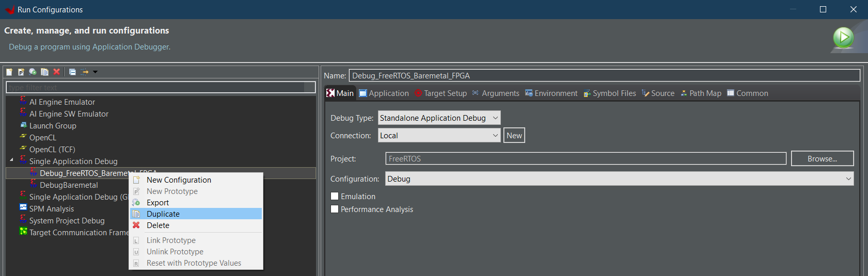Viewport: 868px width, 276px height.
Task: Maximize the Run Configurations window
Action: coord(823,9)
